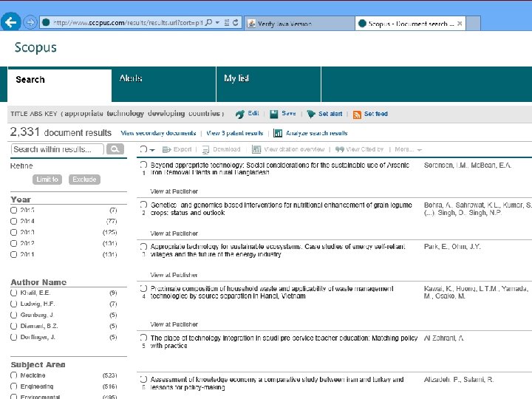Click the compatibility view icon in address bar

[227, 22]
